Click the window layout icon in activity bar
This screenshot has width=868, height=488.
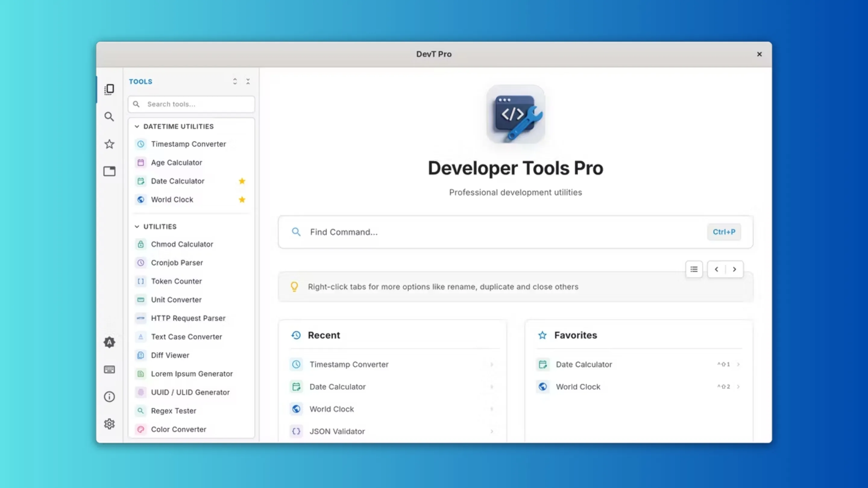click(x=109, y=171)
